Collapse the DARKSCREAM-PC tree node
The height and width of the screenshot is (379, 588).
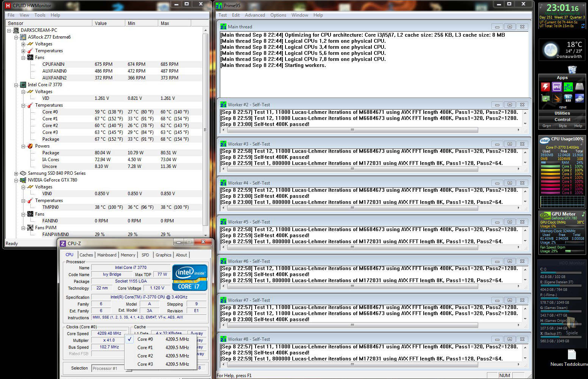click(9, 30)
